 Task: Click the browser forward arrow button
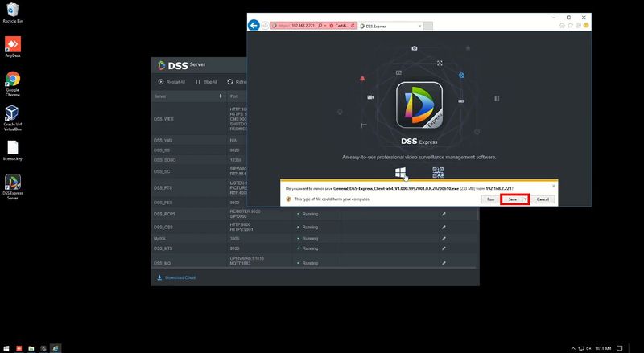[266, 26]
